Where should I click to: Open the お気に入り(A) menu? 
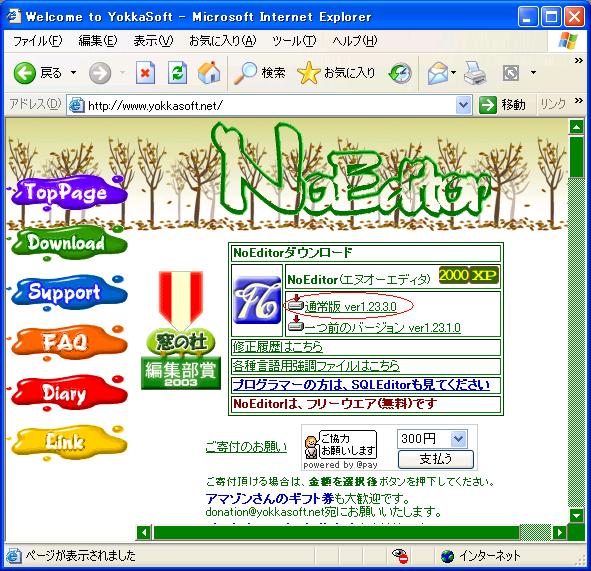222,40
